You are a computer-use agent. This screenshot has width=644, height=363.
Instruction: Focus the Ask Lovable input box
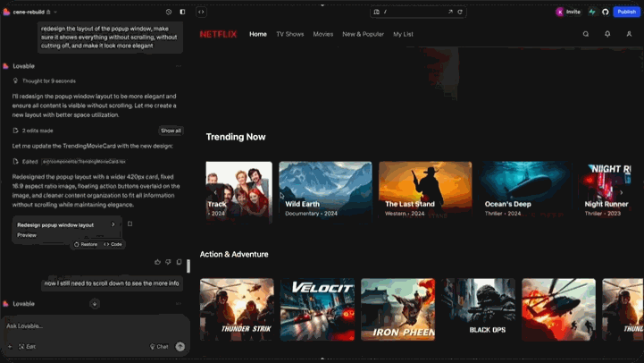[95, 326]
